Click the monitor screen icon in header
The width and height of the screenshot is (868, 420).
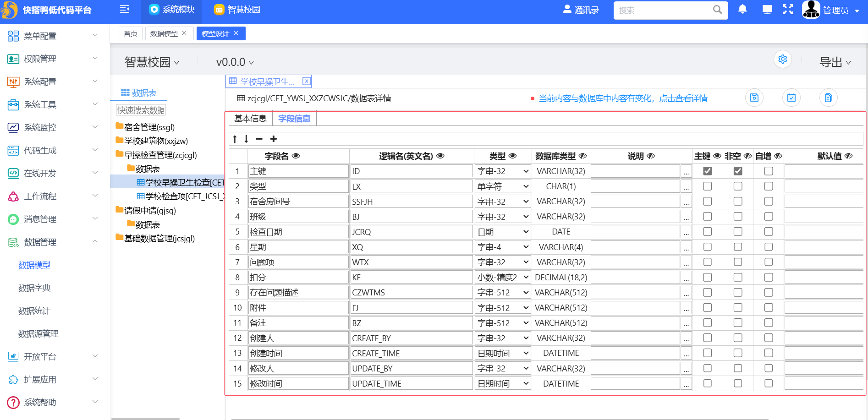(767, 10)
